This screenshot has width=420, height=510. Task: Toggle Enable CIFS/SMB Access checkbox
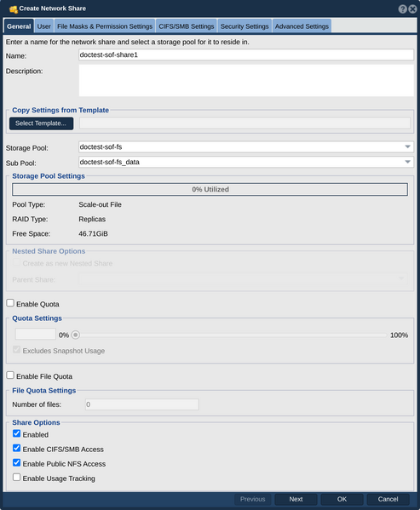[x=16, y=448]
